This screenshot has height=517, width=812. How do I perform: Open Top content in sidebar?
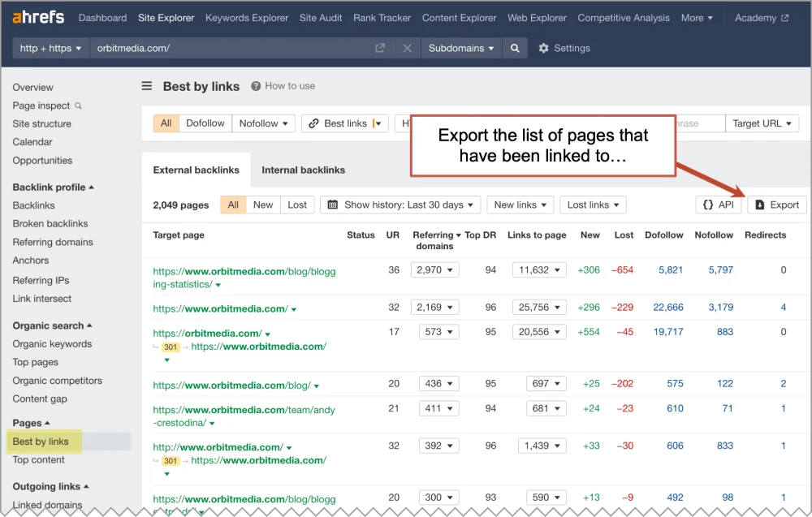[38, 459]
